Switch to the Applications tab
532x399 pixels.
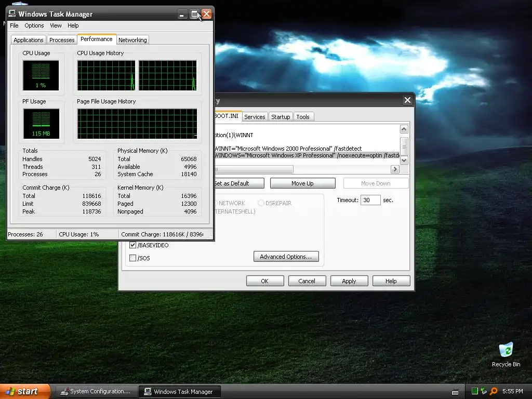29,40
